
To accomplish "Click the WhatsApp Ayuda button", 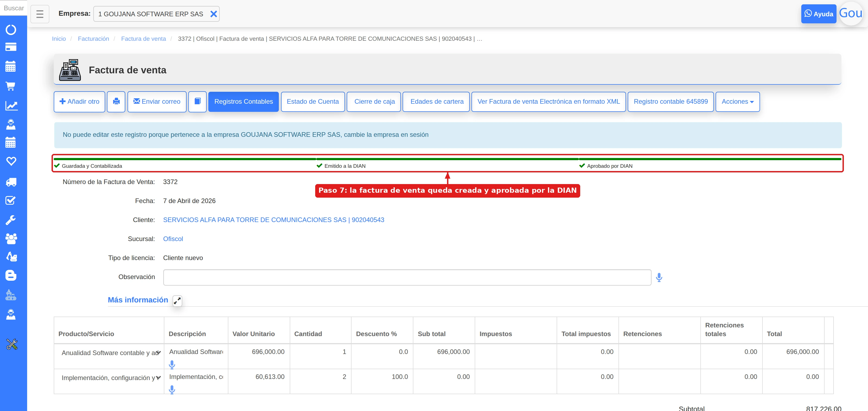I will pos(818,14).
